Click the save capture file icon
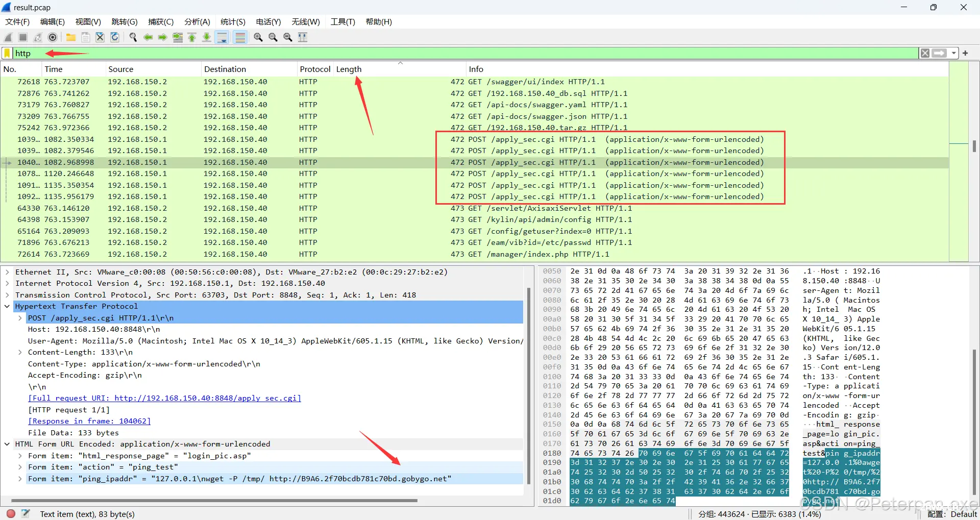 (86, 37)
